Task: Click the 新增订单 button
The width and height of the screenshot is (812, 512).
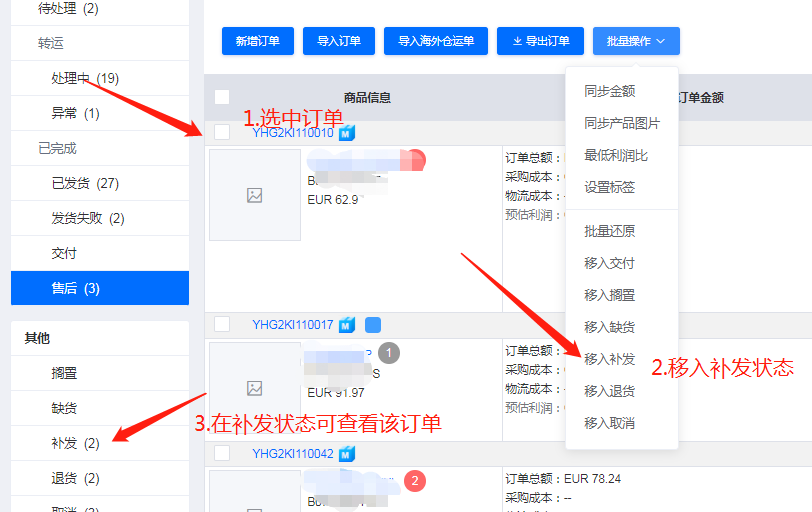Action: (258, 41)
